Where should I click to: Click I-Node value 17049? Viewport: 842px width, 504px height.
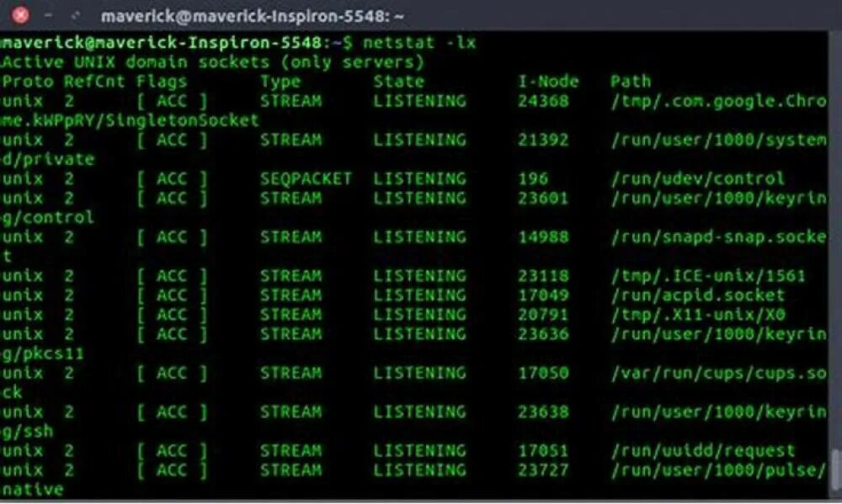[x=543, y=295]
